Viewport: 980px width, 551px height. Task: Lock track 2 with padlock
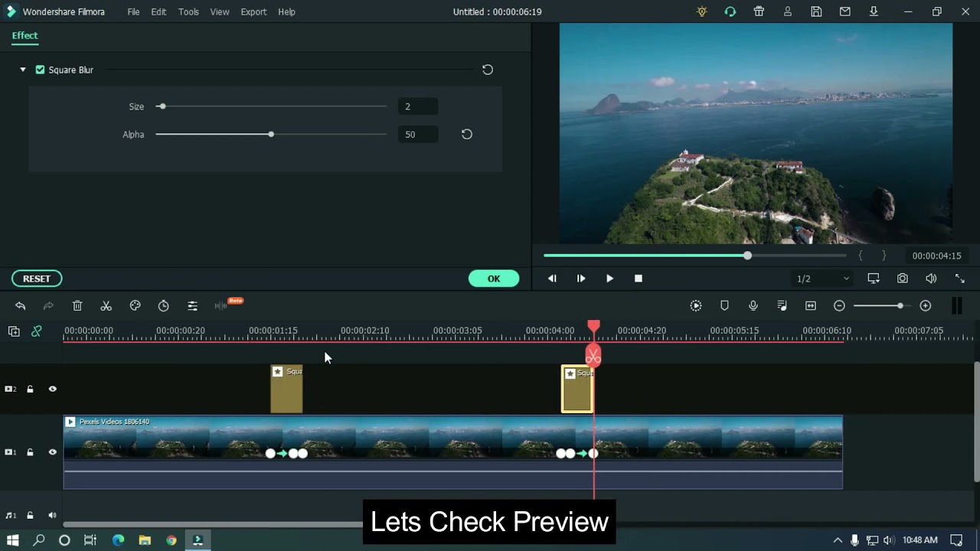(30, 389)
